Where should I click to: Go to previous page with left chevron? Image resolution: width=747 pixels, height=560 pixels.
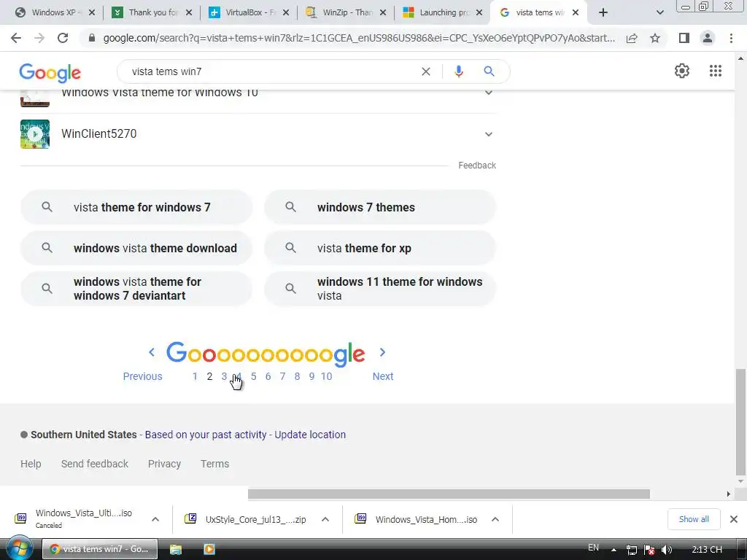click(x=152, y=352)
